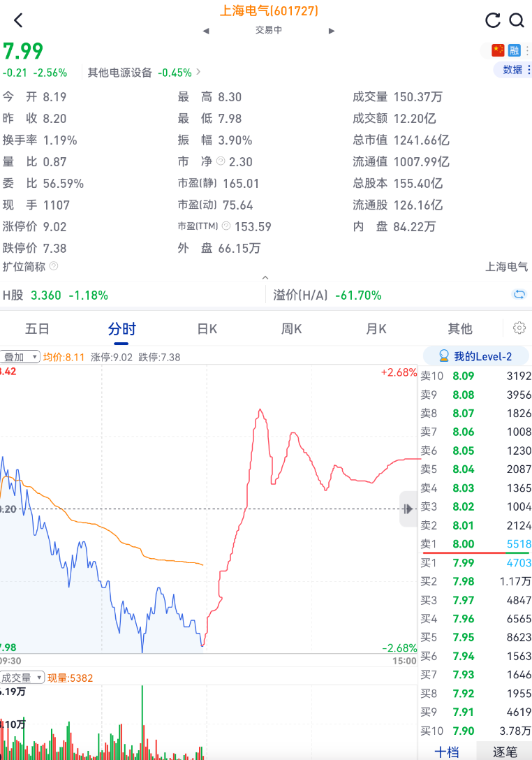Click the 成交量 150.37万 value

point(397,97)
